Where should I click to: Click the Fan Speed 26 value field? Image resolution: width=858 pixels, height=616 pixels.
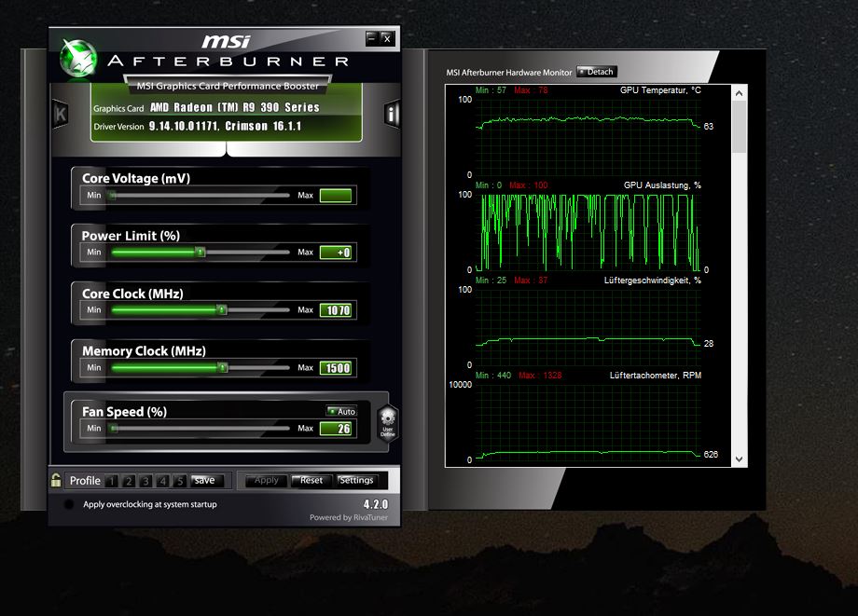[336, 429]
